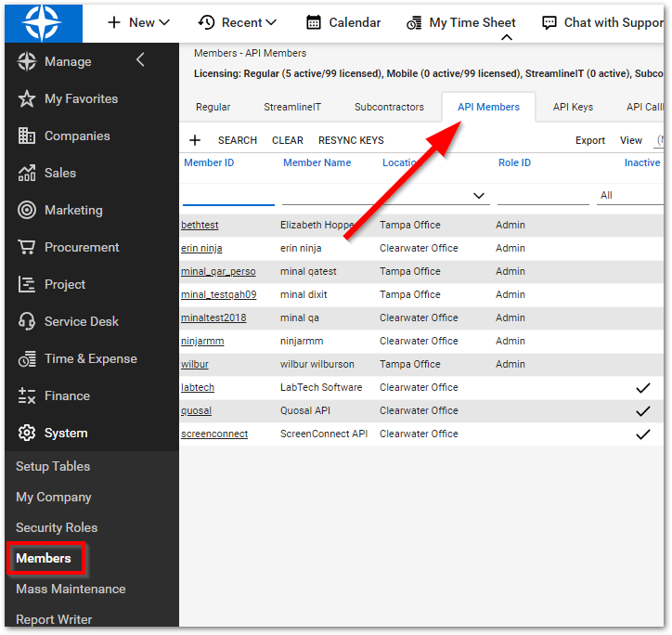Viewport: 672px width, 635px height.
Task: Switch to the Subcontractors tab
Action: (389, 107)
